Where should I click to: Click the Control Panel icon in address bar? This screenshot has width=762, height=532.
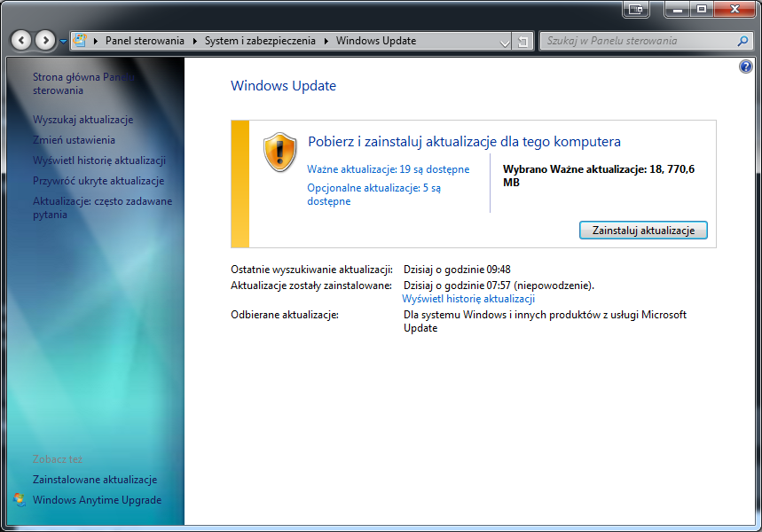80,41
